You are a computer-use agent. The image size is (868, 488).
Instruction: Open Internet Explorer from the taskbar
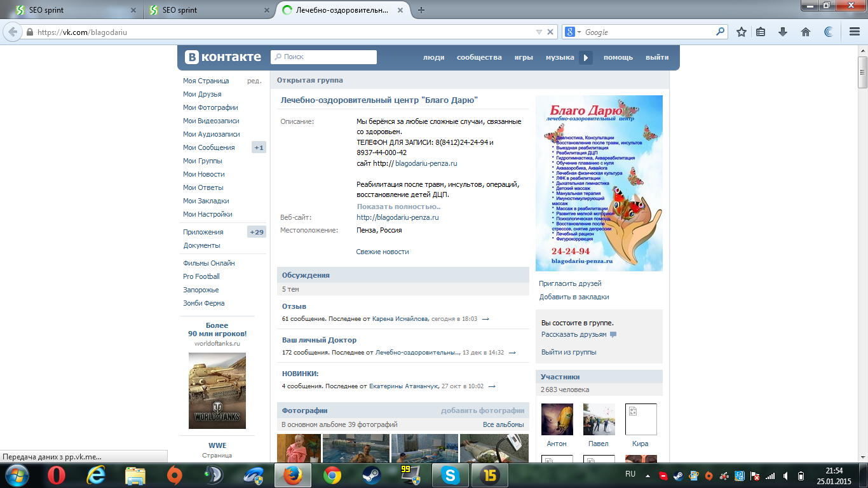(97, 475)
